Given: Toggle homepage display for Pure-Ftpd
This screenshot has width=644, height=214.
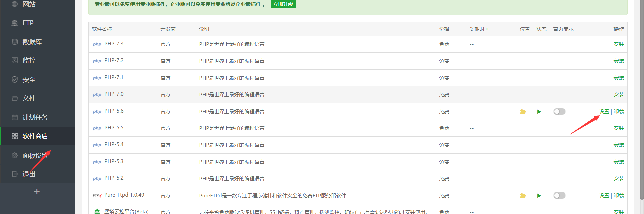Looking at the screenshot, I should [559, 196].
